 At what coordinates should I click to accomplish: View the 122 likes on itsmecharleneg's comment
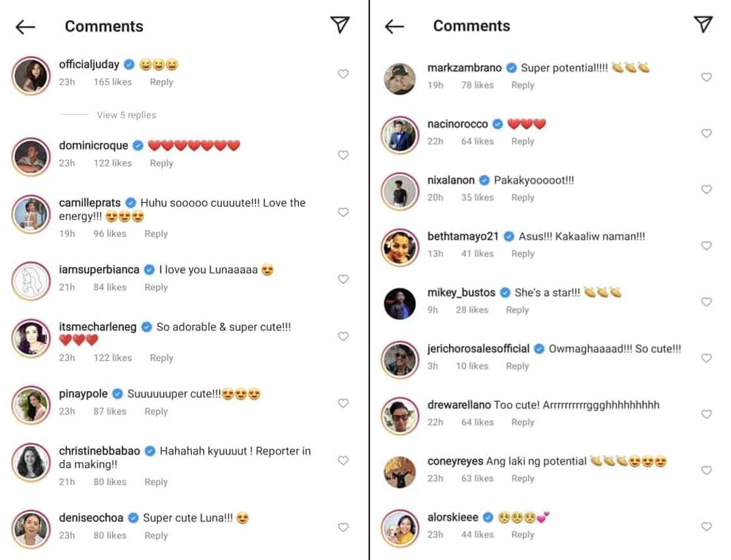pyautogui.click(x=112, y=358)
